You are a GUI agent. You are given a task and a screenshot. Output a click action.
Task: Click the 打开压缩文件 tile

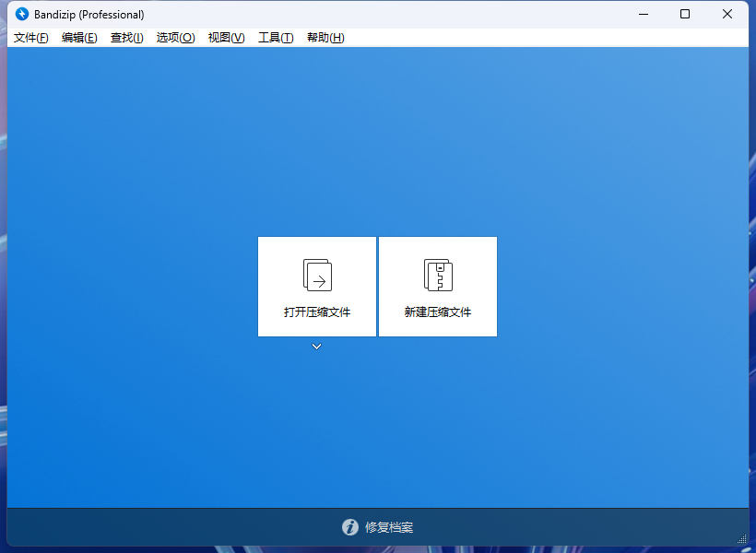click(317, 287)
